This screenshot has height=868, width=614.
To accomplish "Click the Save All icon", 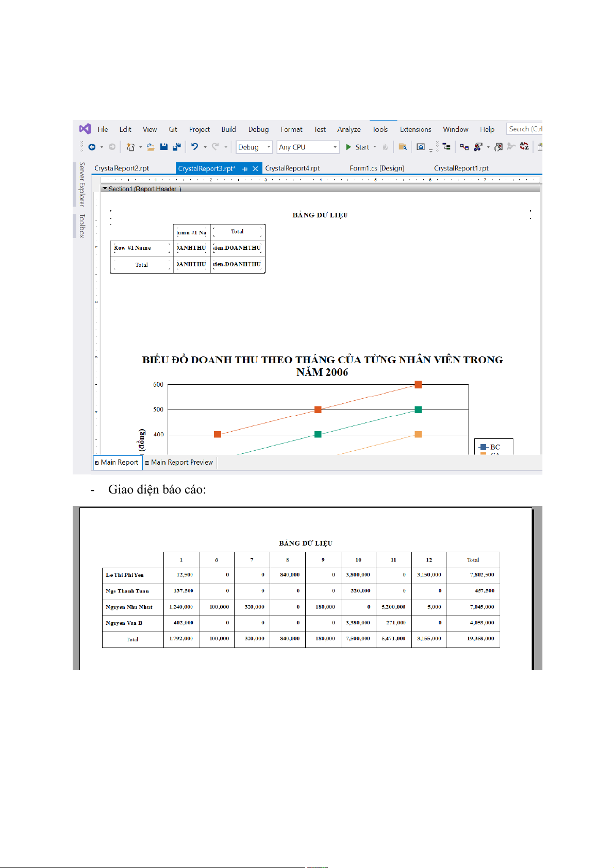I will tap(176, 147).
